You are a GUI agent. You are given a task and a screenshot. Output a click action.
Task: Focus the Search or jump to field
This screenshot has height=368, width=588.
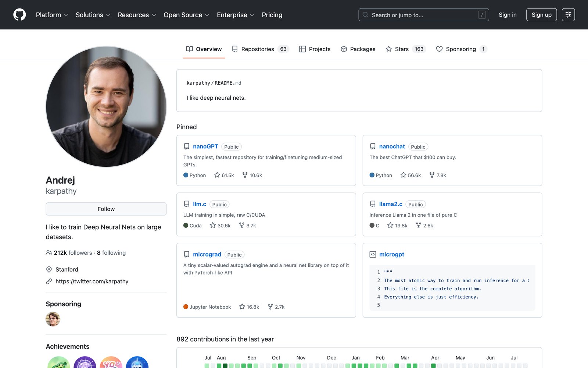point(424,15)
